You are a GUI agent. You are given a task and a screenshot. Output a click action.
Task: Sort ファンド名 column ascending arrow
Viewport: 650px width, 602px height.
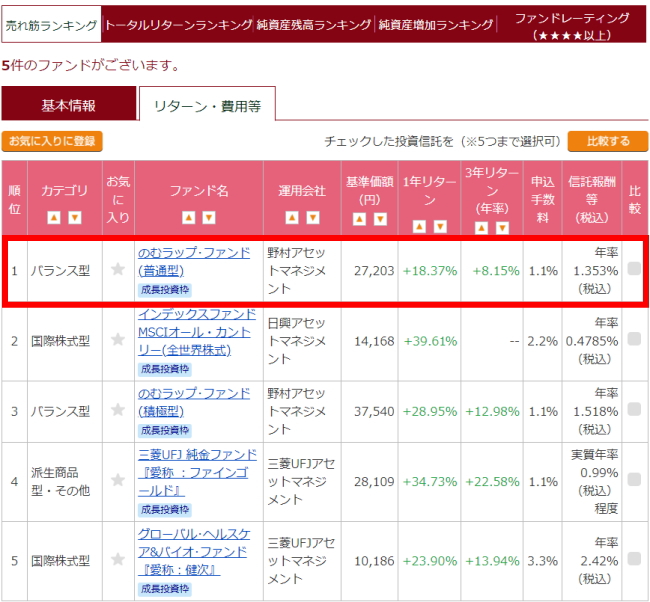pos(189,217)
